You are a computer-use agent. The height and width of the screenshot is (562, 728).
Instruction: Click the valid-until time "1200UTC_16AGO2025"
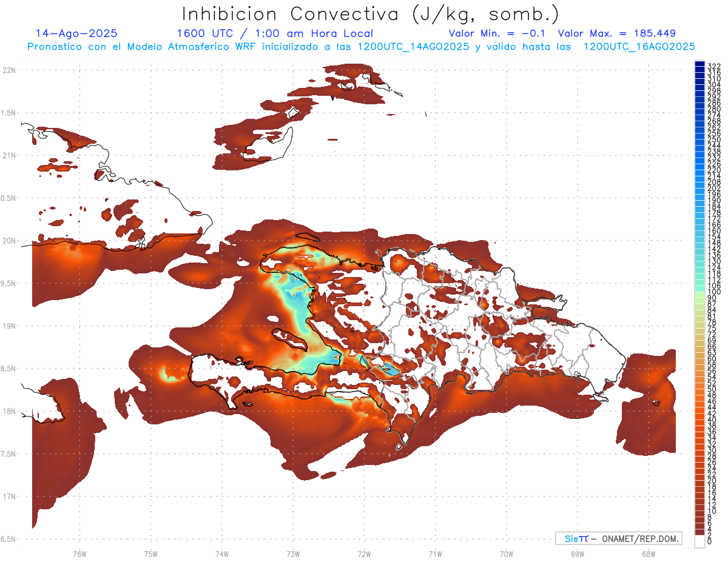click(x=638, y=47)
